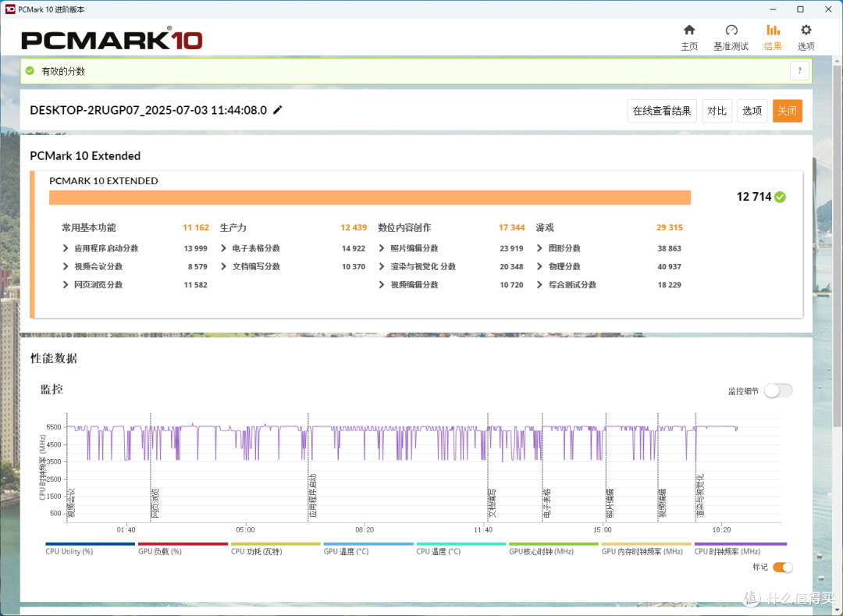This screenshot has height=616, width=843.
Task: Click the 视频编辑 chart marker
Action: tap(663, 503)
